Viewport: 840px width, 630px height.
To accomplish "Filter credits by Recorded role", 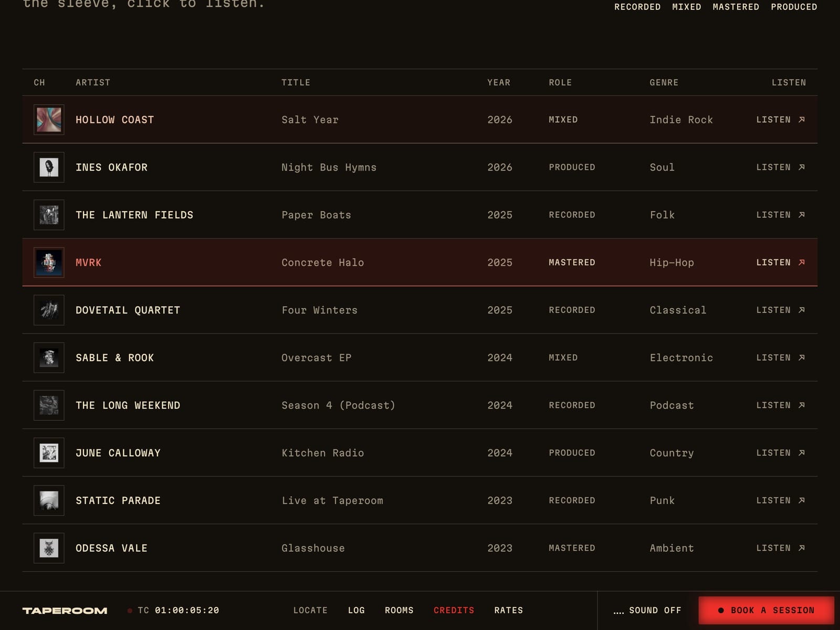I will 637,7.
